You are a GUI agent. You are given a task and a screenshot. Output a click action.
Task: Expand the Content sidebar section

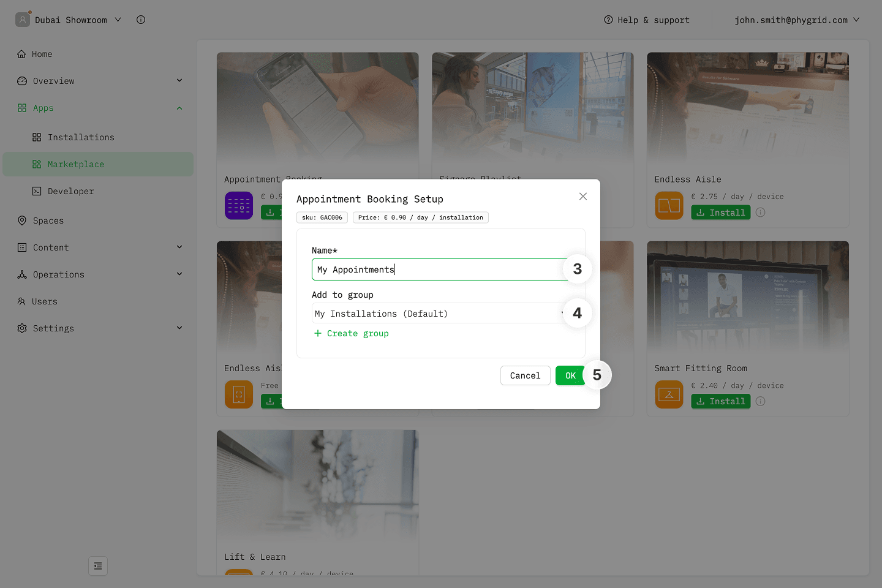98,247
